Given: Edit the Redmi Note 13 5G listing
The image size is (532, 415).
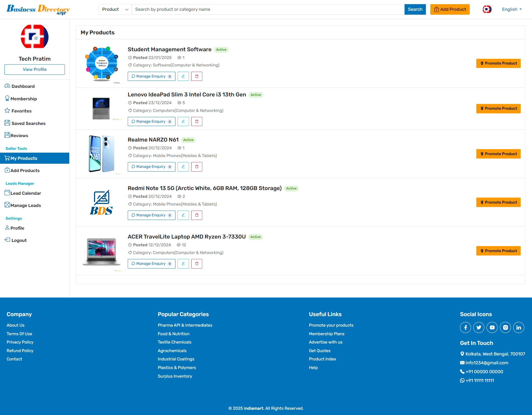Looking at the screenshot, I should click(x=183, y=215).
